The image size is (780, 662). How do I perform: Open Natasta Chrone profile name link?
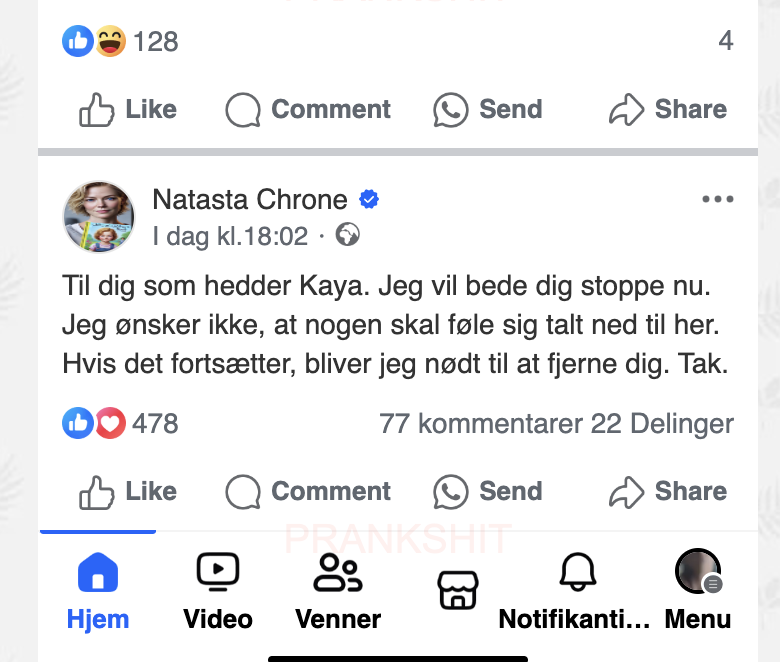(249, 199)
